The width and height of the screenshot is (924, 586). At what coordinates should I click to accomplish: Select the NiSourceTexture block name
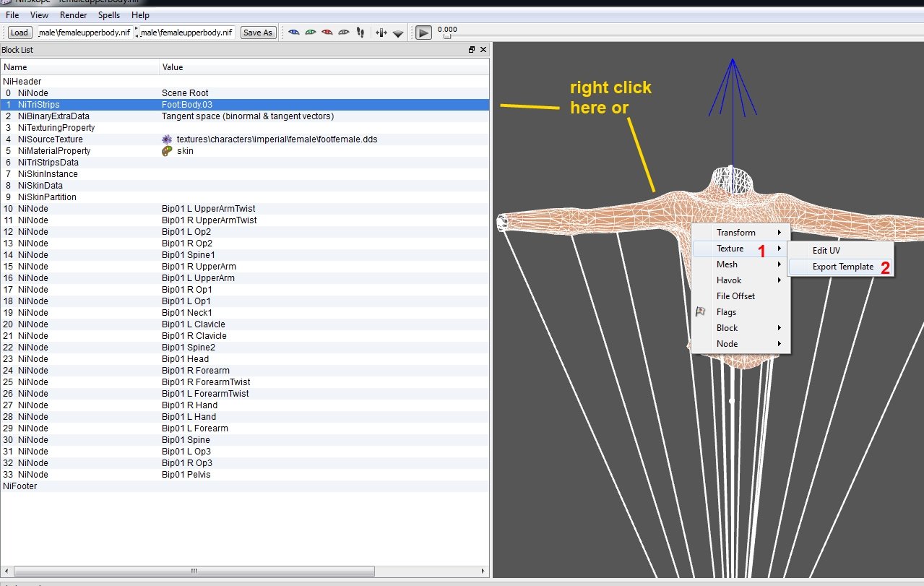coord(50,139)
